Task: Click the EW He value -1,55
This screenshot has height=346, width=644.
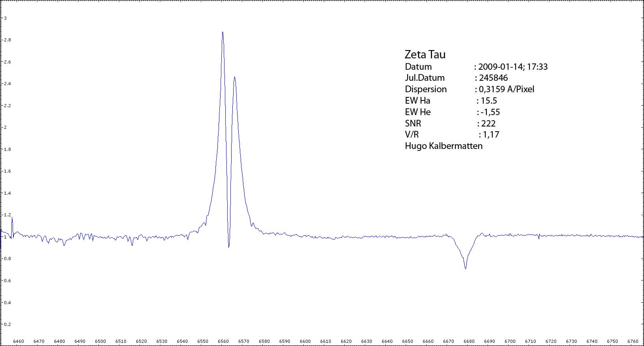Action: [490, 112]
